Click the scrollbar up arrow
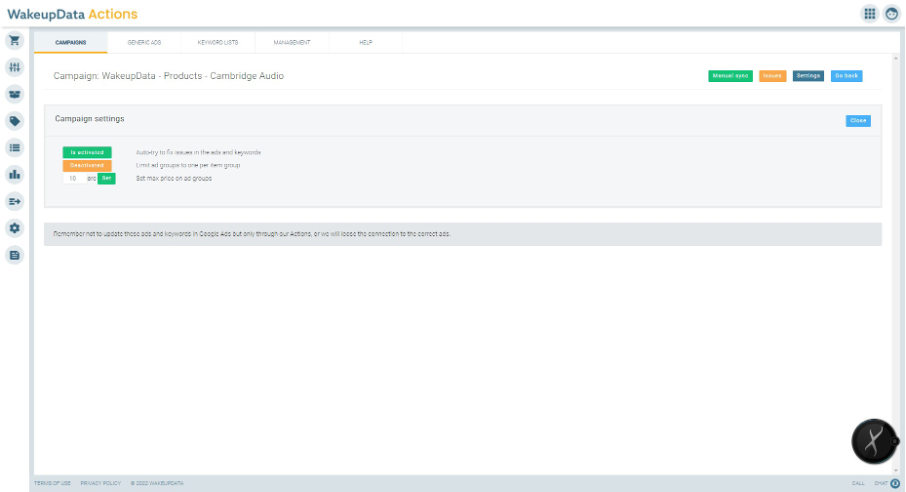 (896, 58)
